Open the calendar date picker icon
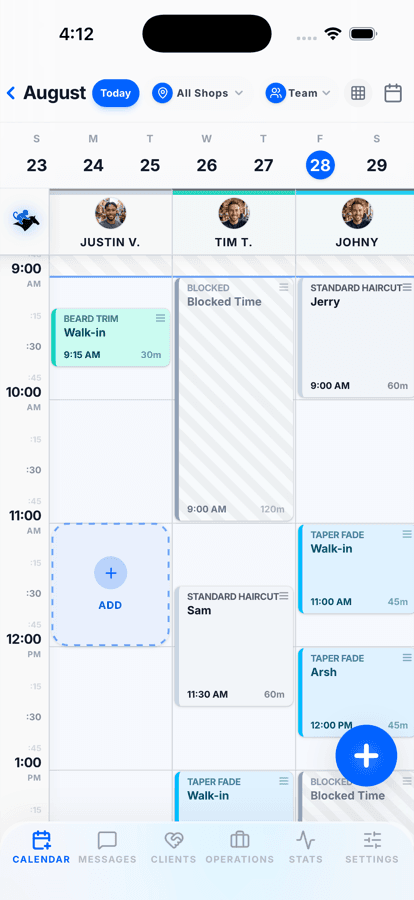The width and height of the screenshot is (414, 900). (393, 93)
